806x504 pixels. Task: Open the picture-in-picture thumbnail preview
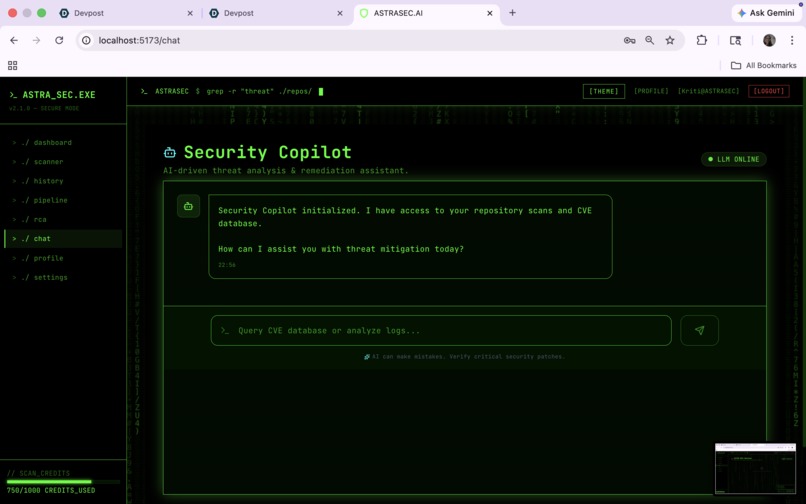pyautogui.click(x=755, y=469)
